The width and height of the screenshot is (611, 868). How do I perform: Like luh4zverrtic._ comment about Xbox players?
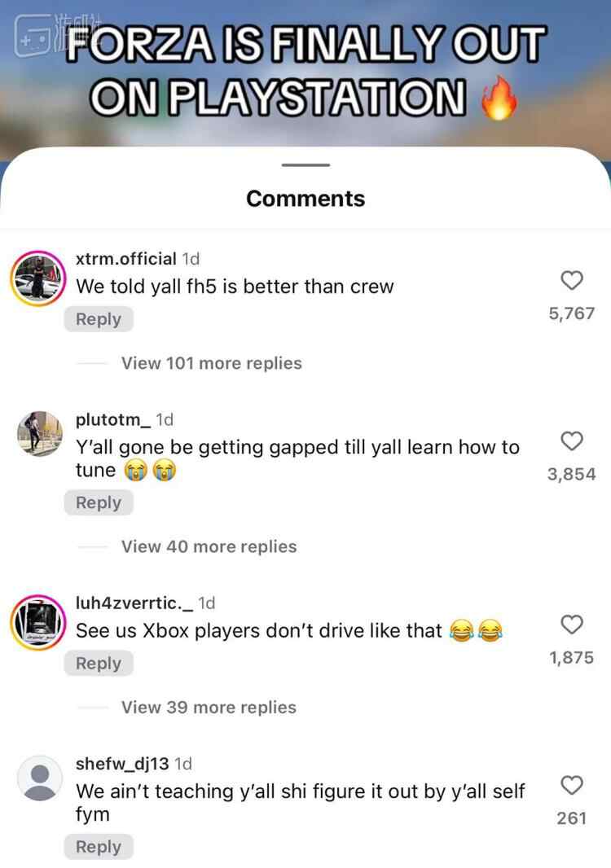pyautogui.click(x=572, y=625)
